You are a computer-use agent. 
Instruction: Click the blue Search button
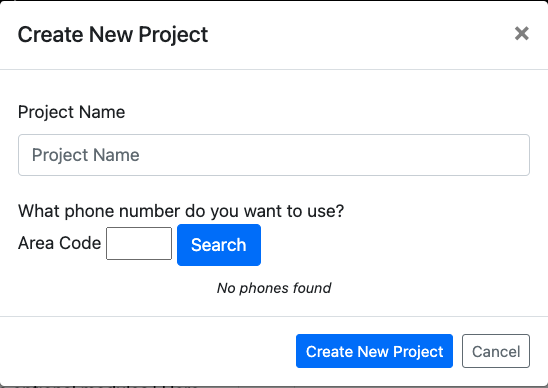[219, 245]
